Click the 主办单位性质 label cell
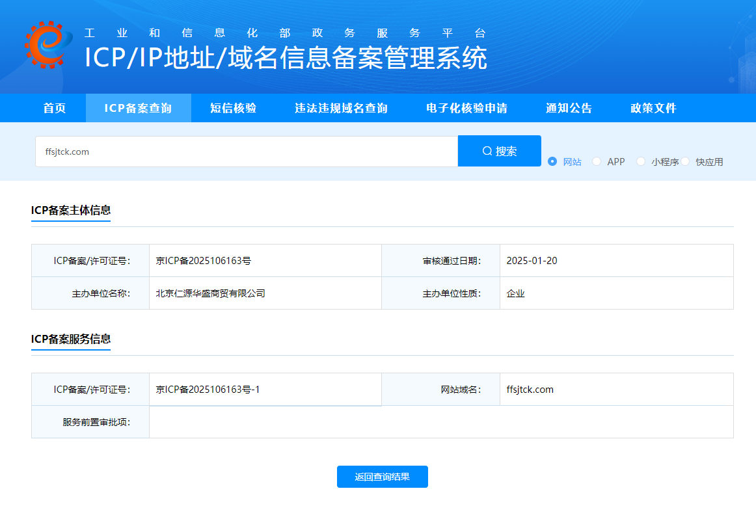756x532 pixels. pos(440,293)
